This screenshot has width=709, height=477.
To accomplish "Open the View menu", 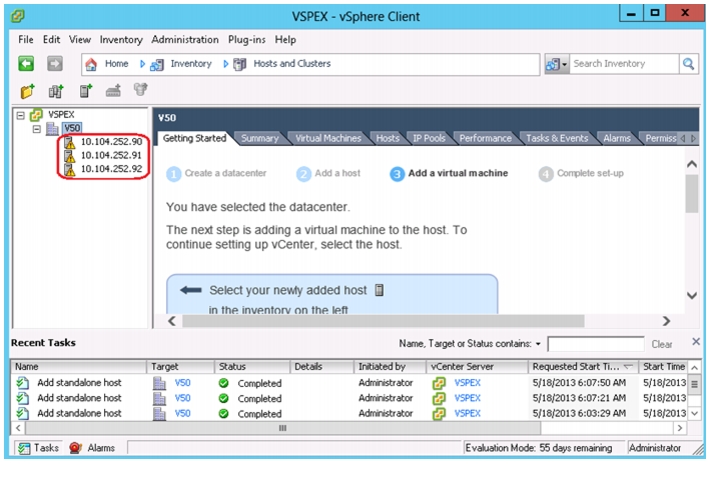I will coord(80,40).
